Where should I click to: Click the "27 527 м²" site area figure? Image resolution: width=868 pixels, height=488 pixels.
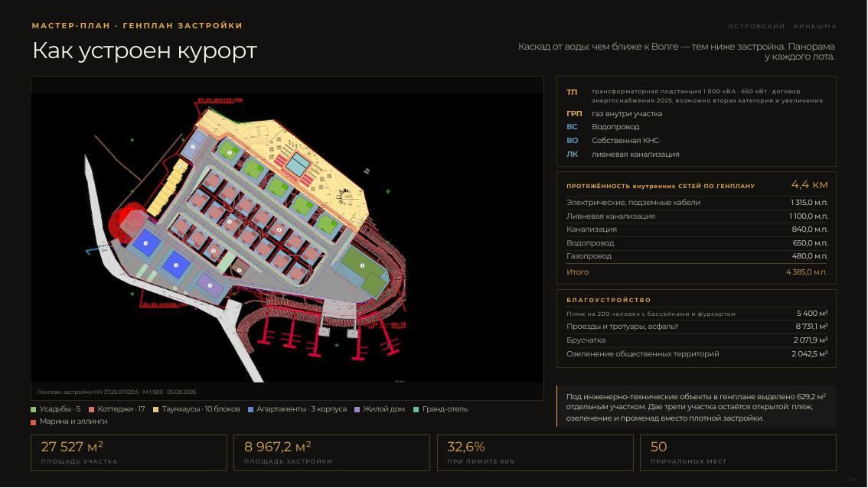[x=72, y=447]
